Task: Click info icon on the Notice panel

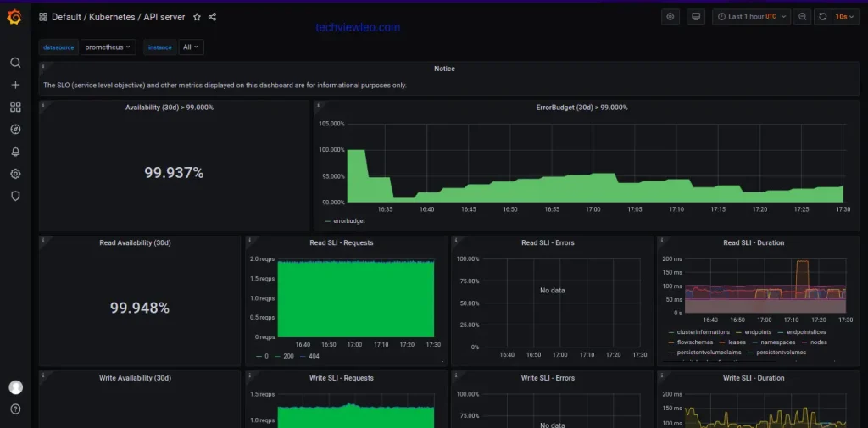Action: [x=42, y=66]
